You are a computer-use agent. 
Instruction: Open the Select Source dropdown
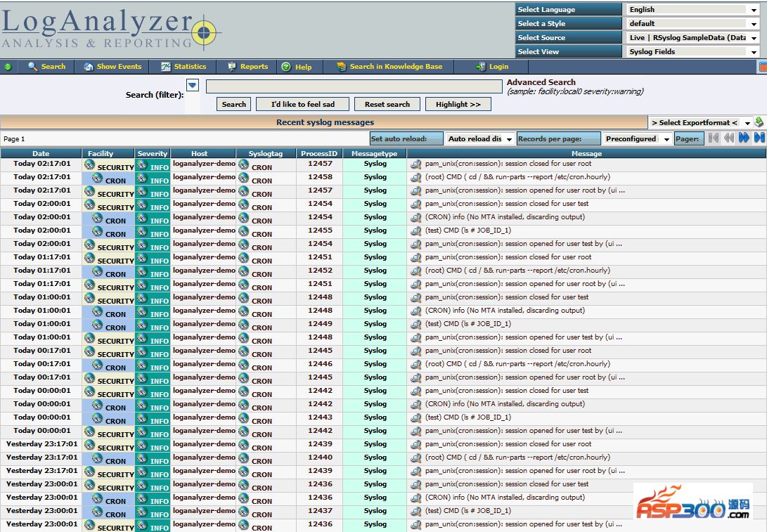click(692, 37)
